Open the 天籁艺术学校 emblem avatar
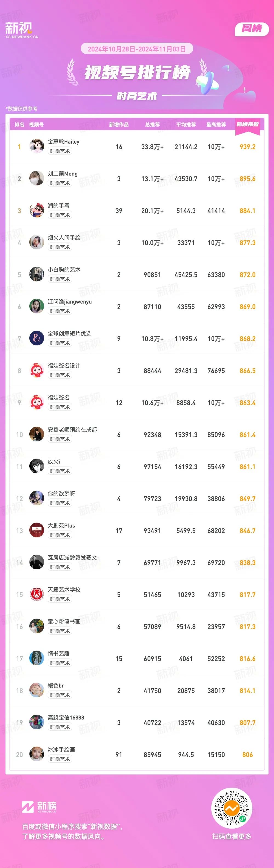 36,594
